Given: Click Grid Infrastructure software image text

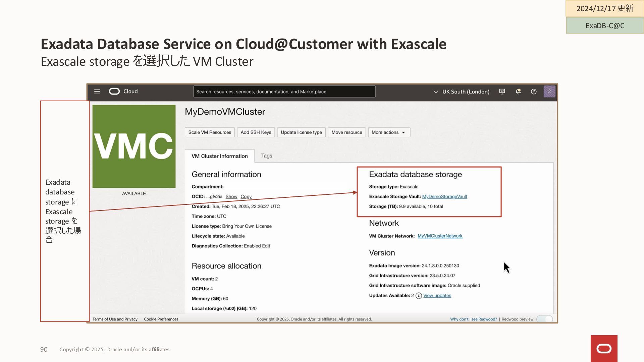Looking at the screenshot, I should point(424,286).
